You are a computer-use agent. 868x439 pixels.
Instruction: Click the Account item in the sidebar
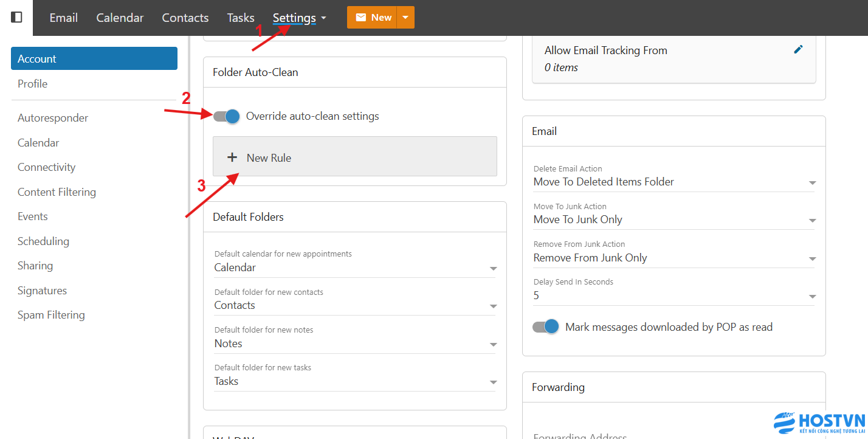pyautogui.click(x=94, y=59)
